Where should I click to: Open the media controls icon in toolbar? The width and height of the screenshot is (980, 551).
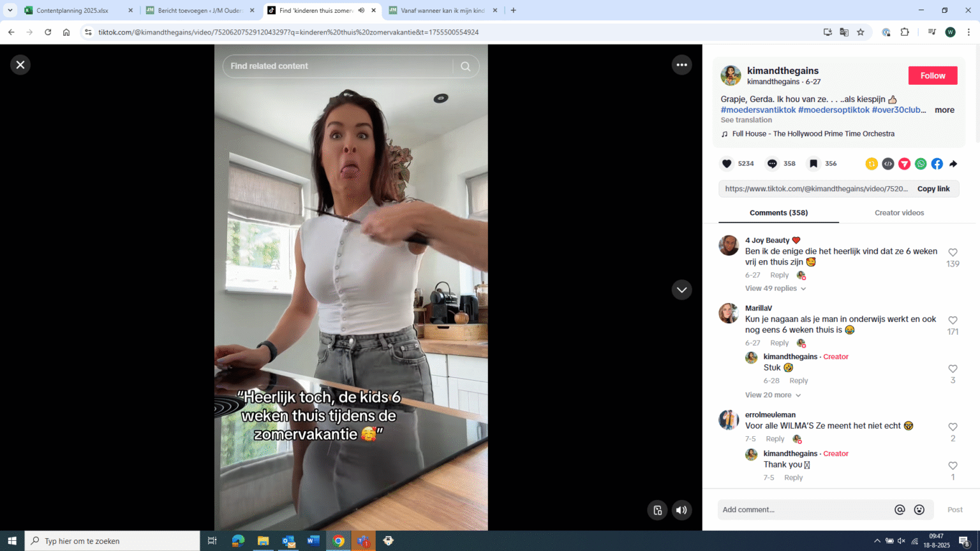pos(932,32)
